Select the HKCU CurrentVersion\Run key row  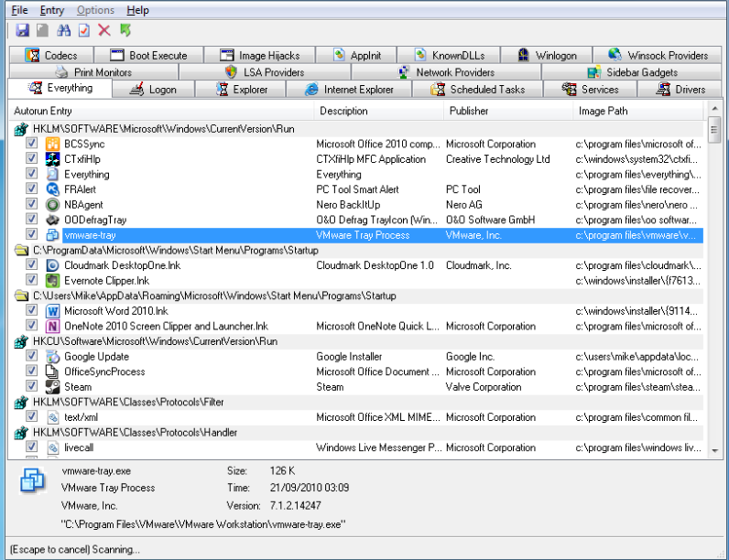point(356,341)
